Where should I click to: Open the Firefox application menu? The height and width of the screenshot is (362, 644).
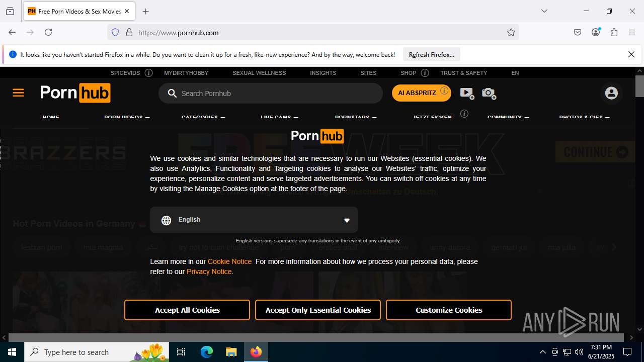632,32
